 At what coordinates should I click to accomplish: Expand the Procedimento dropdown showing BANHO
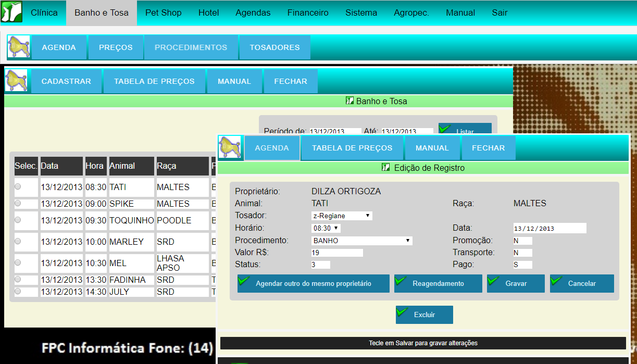[362, 241]
